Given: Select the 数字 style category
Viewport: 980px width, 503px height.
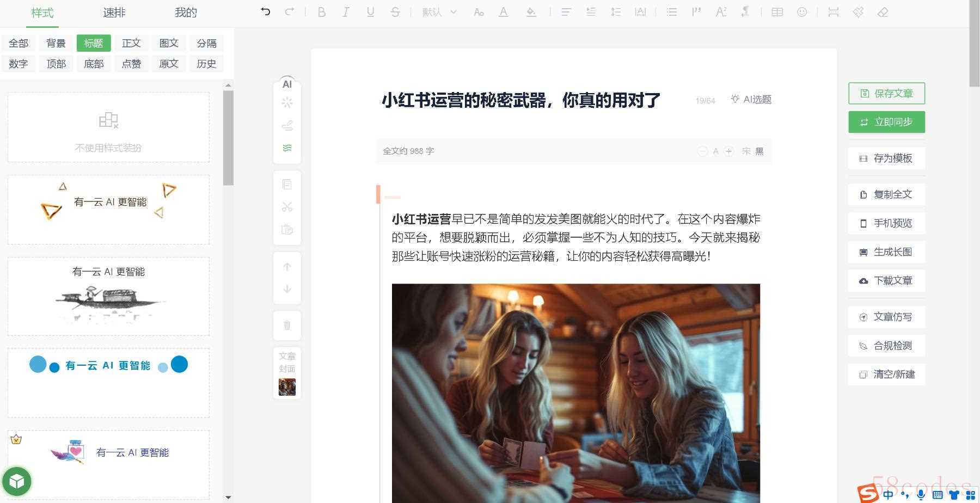Looking at the screenshot, I should point(19,64).
